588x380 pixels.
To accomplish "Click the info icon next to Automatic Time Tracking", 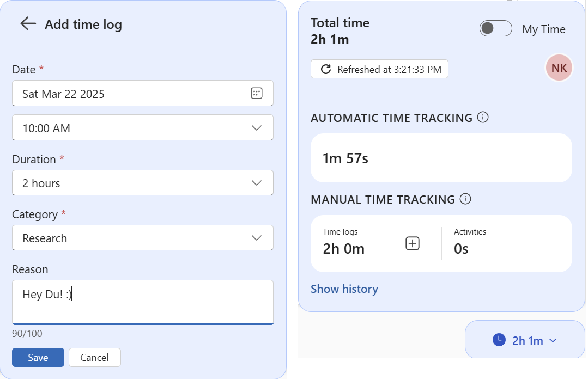I will pos(482,117).
